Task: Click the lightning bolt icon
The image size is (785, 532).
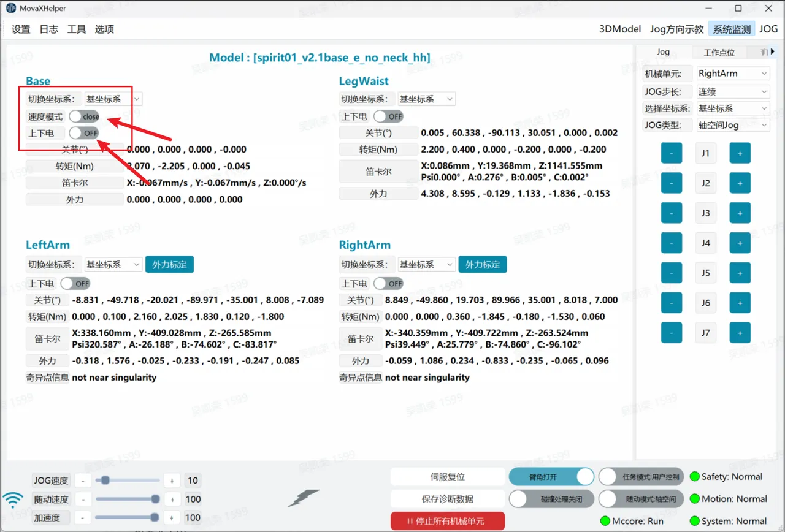Action: tap(304, 498)
